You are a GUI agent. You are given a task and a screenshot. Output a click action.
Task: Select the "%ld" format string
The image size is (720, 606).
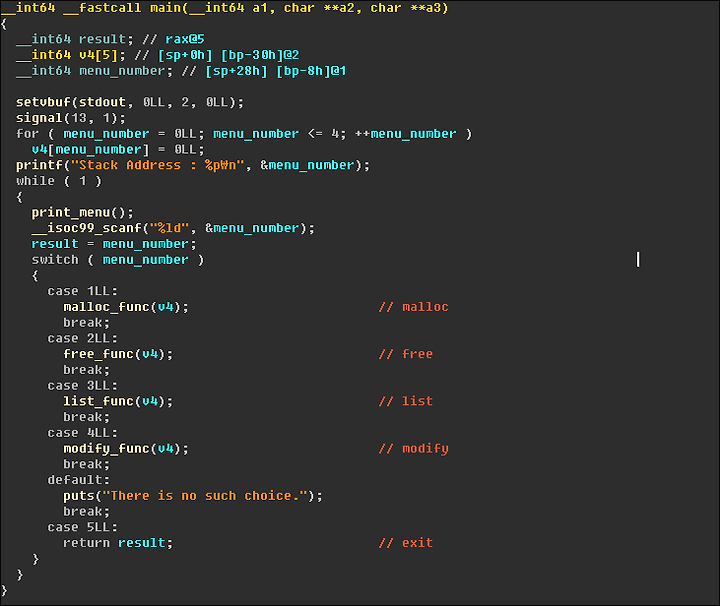[x=170, y=228]
